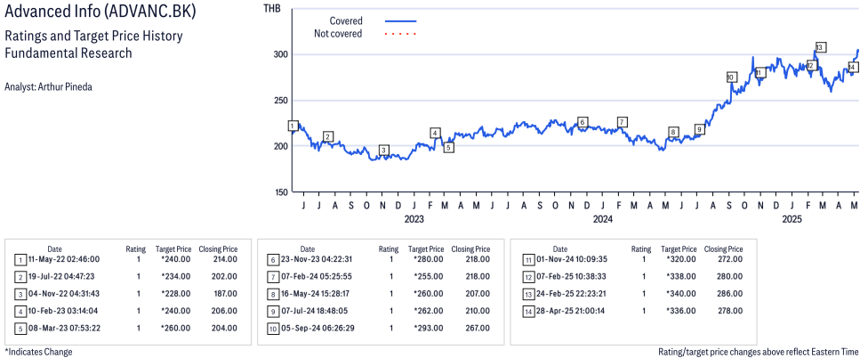Screen dimensions: 868x358
Task: Click table row box numbered 10
Action: (x=273, y=328)
